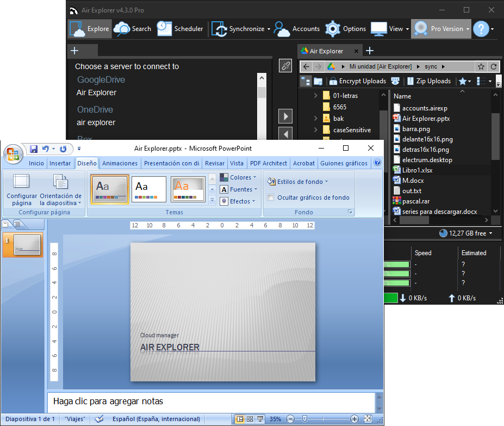Toggle Zip Uploads option

[429, 81]
